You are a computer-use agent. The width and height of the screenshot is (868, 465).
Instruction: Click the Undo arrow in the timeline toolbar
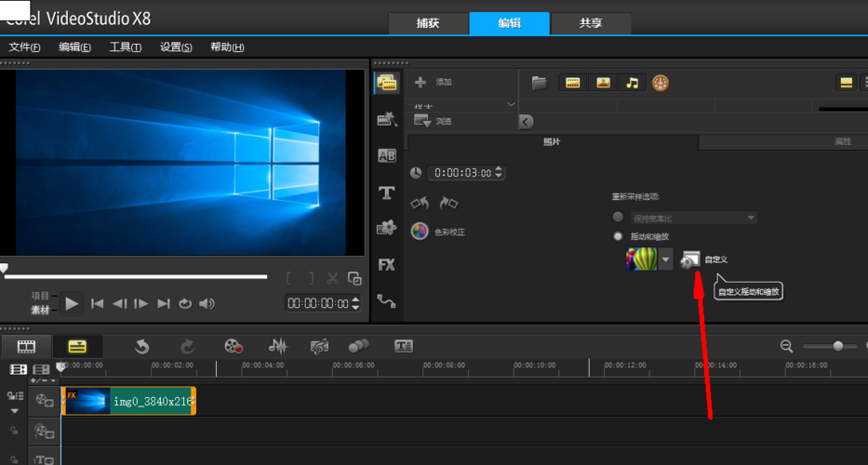click(x=141, y=347)
